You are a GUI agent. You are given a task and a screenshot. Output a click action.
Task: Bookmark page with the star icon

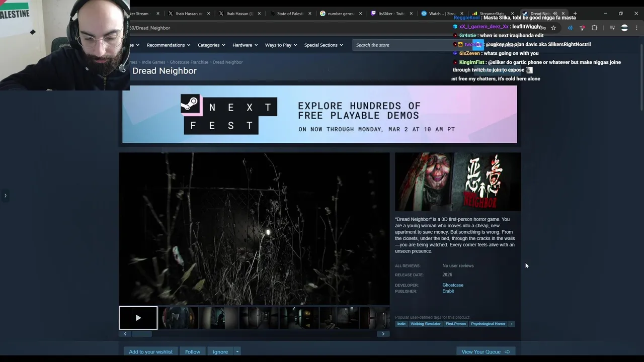click(x=553, y=28)
